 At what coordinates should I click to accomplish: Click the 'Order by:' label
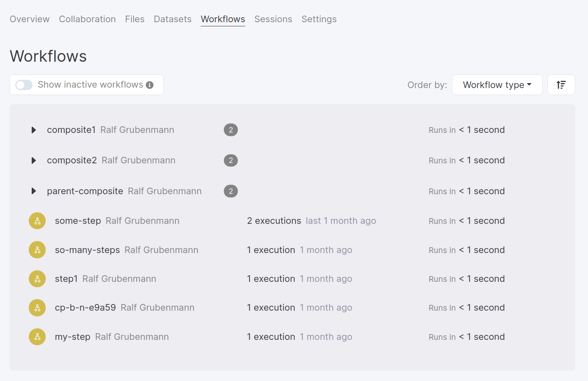427,85
